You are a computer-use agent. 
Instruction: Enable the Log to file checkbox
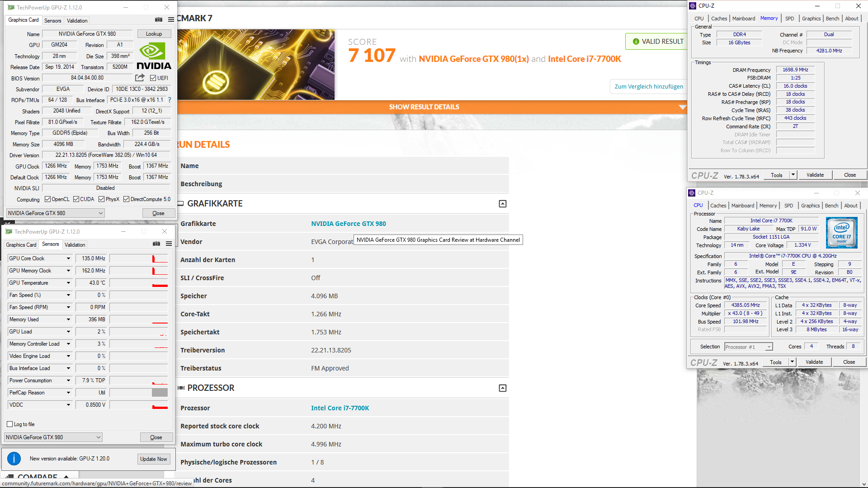tap(9, 424)
